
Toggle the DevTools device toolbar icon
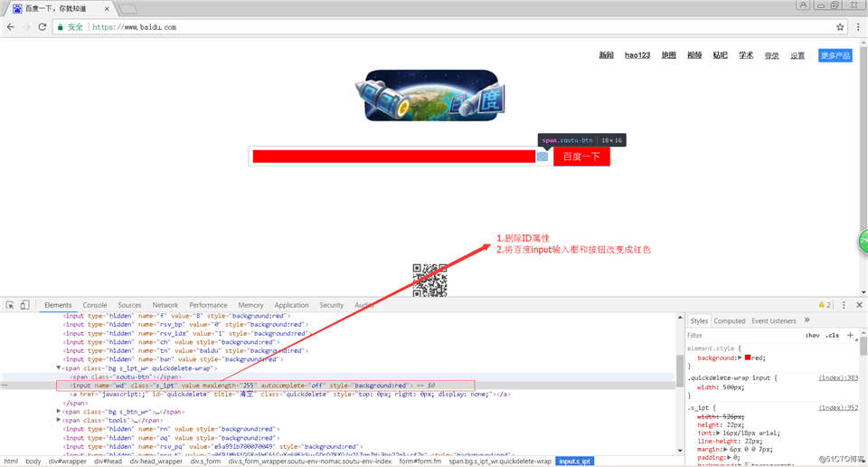coord(24,305)
